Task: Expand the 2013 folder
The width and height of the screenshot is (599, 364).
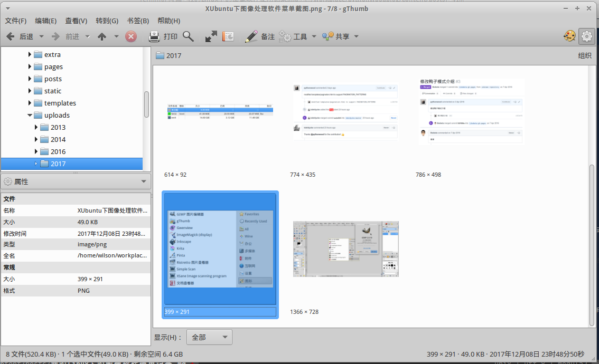Action: [x=36, y=127]
